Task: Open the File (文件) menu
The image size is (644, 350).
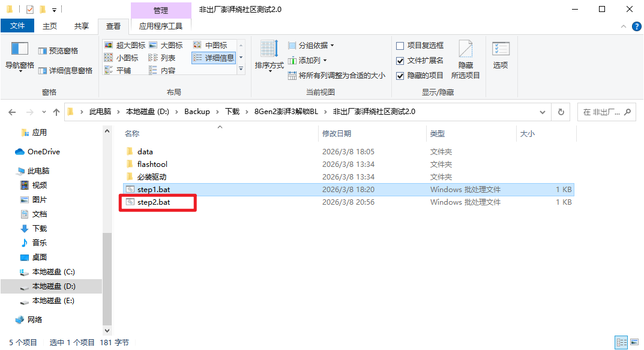Action: (17, 25)
